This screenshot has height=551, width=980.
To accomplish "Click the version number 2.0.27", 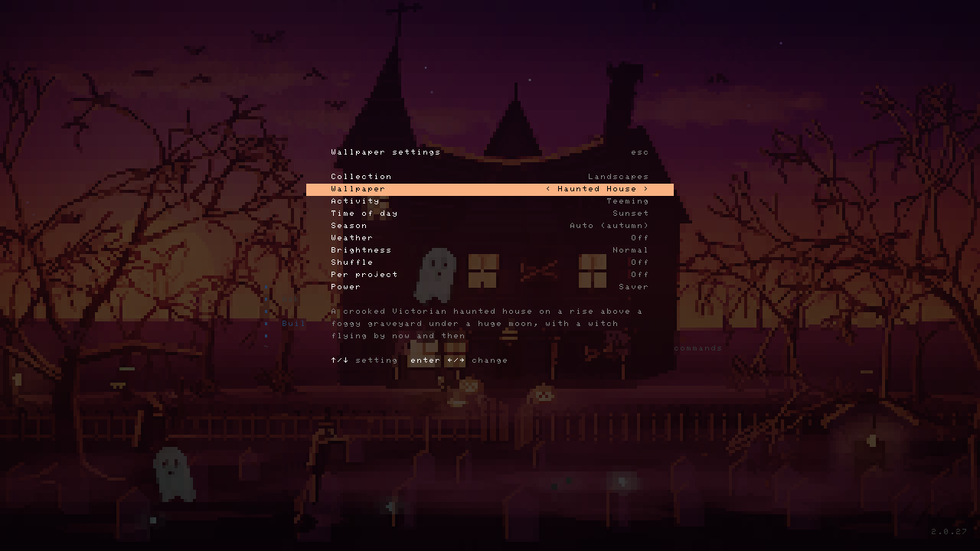I will [949, 532].
